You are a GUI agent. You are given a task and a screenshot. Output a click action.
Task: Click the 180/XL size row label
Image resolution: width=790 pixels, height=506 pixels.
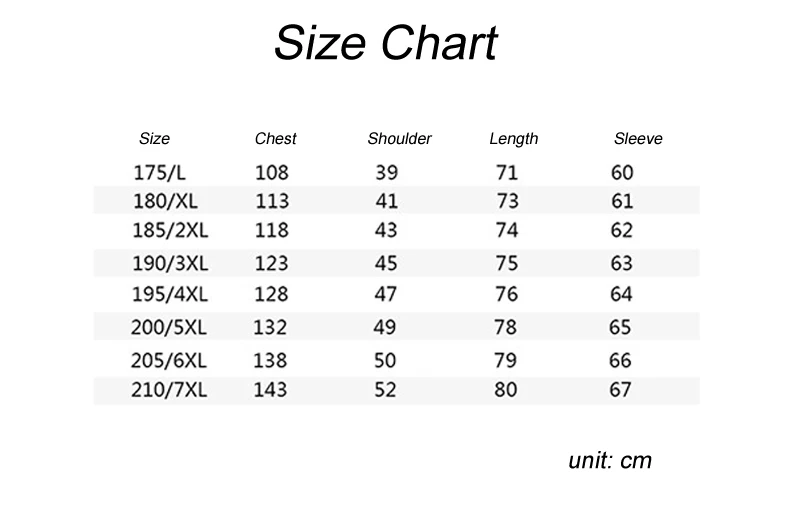click(x=165, y=202)
